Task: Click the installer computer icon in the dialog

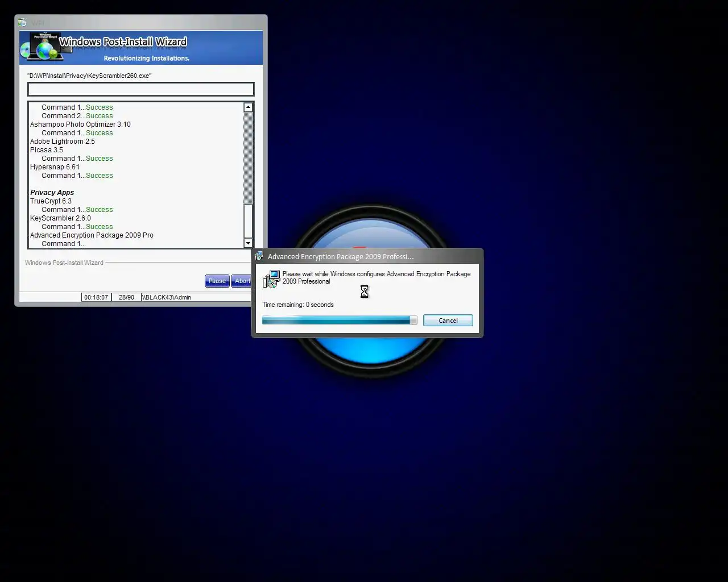Action: click(271, 279)
